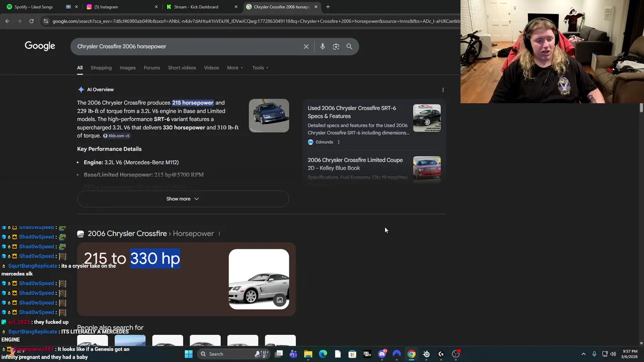Screen dimensions: 644x362
Task: Close the Instagram tab
Action: (156, 7)
